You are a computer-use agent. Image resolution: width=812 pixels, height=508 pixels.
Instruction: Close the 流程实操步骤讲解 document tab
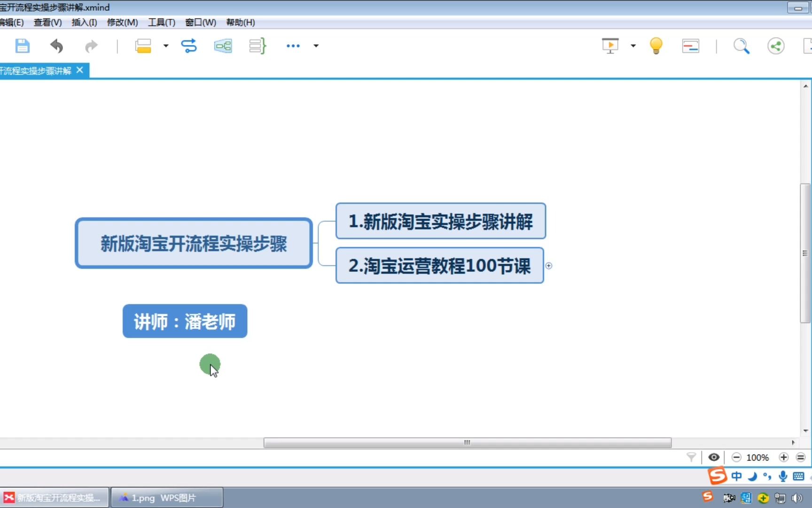click(80, 70)
